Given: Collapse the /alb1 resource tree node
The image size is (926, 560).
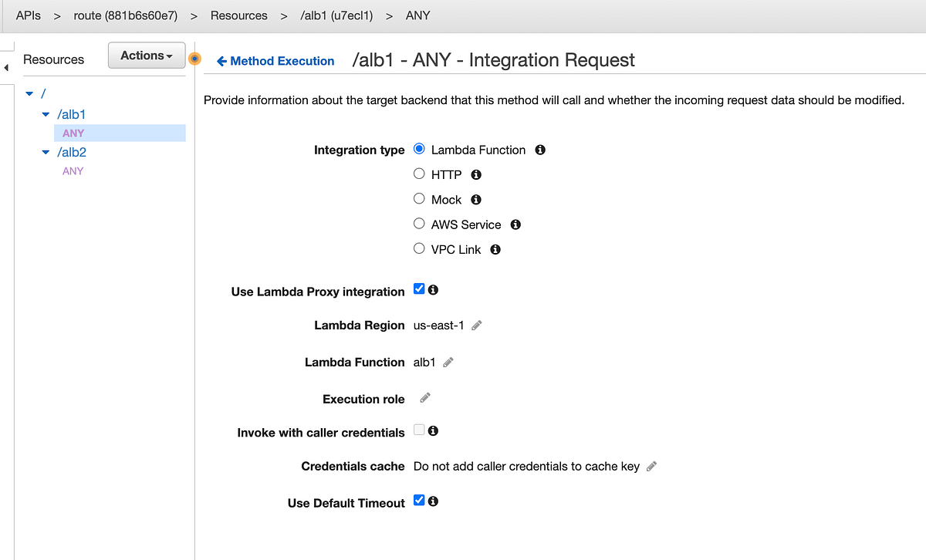Looking at the screenshot, I should [45, 113].
